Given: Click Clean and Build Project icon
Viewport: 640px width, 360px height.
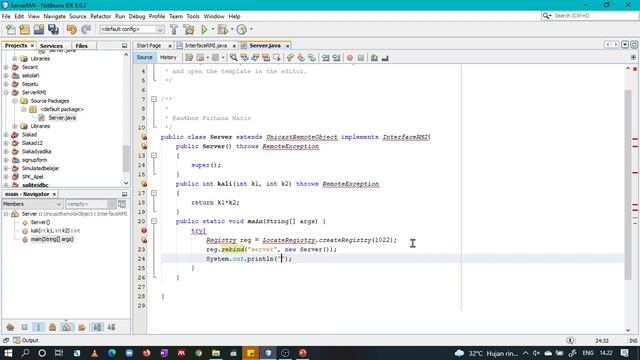Looking at the screenshot, I should tap(189, 29).
